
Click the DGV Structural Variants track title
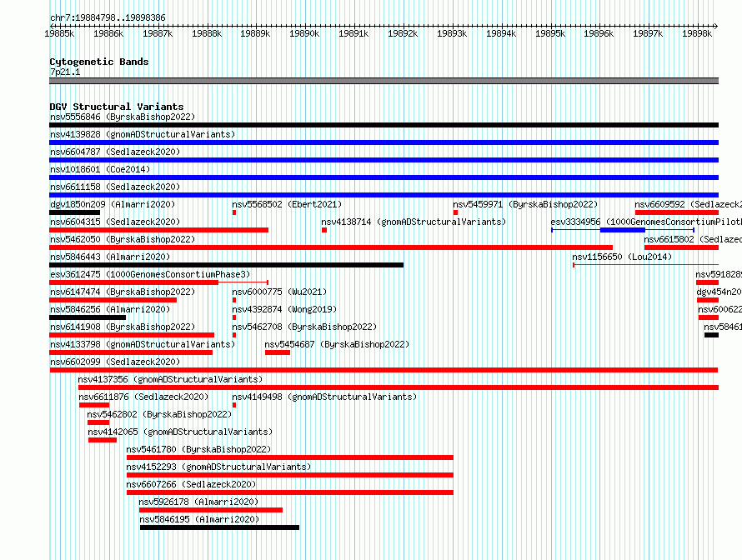(117, 107)
